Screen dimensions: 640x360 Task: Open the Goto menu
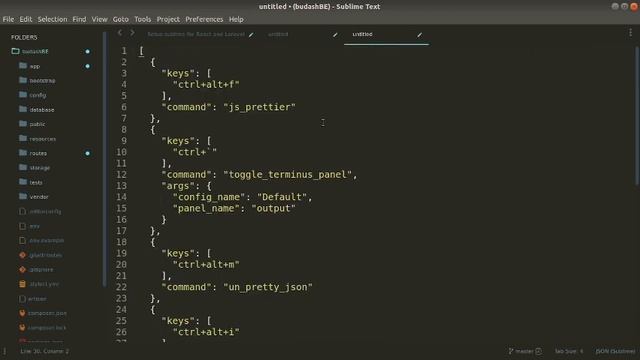point(120,19)
